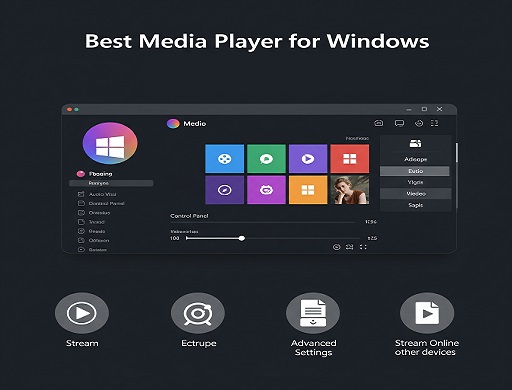
Task: Click the right panel vertical scrollbar
Action: click(457, 153)
